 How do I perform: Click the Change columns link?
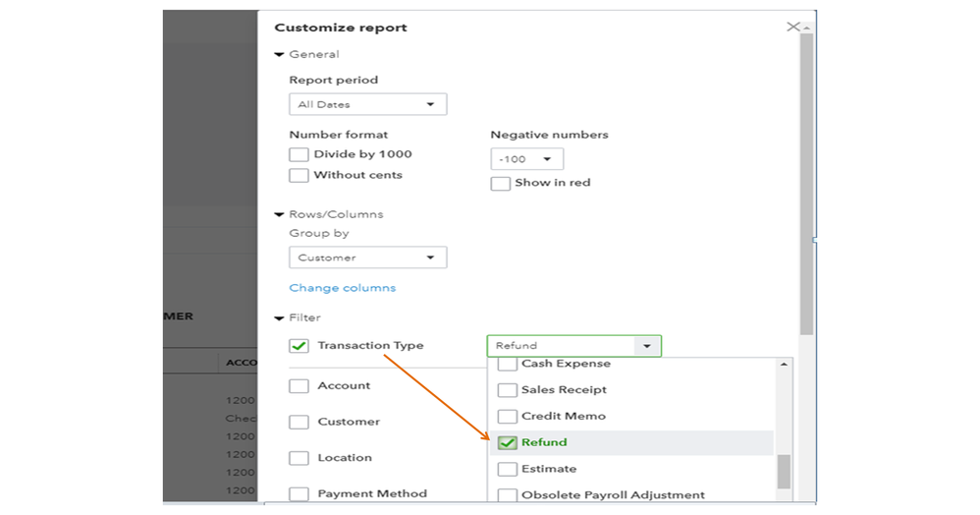tap(342, 288)
